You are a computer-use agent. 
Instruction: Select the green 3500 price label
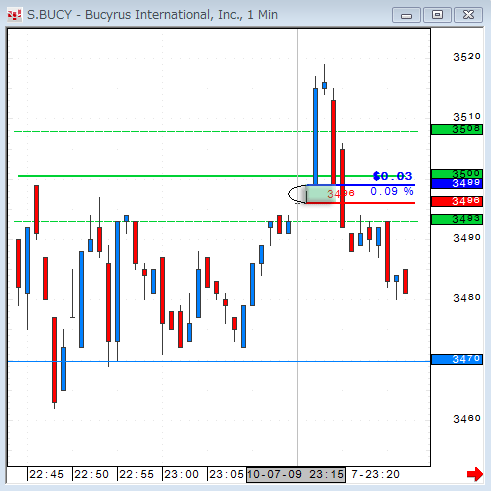click(x=457, y=173)
